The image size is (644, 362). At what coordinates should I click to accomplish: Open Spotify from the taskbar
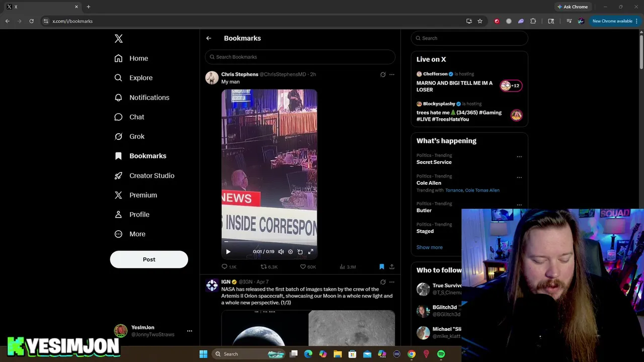pyautogui.click(x=441, y=354)
